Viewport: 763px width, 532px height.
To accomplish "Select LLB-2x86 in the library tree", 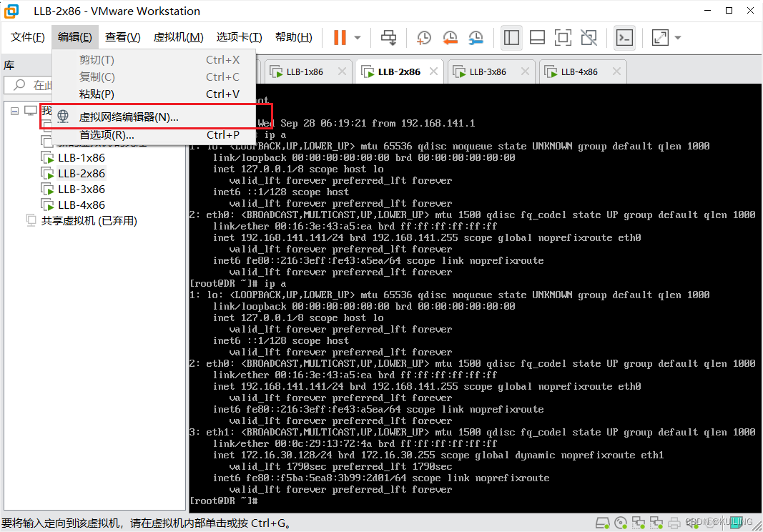I will pyautogui.click(x=82, y=173).
